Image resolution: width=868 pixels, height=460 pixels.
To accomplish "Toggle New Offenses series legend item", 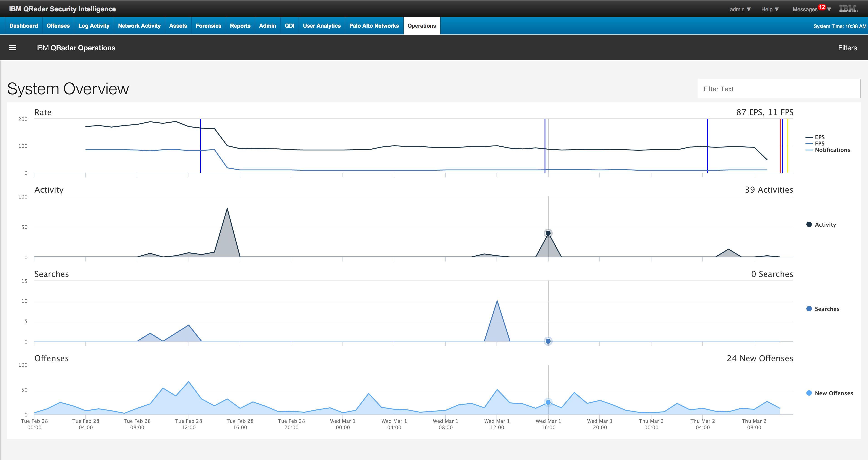I will pyautogui.click(x=829, y=393).
